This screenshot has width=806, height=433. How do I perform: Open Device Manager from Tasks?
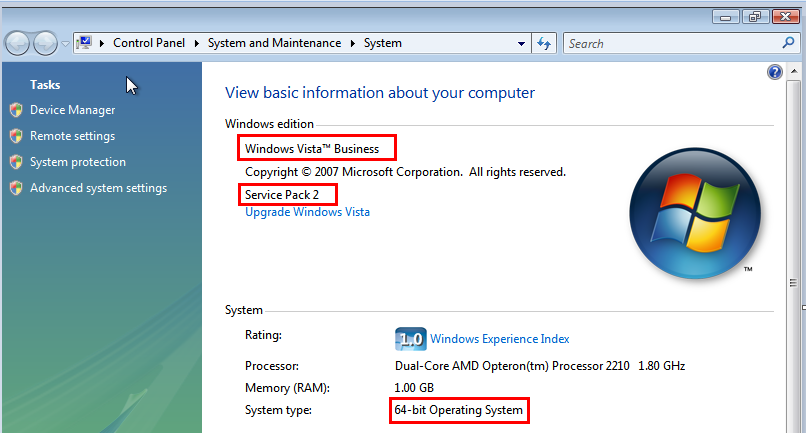(x=72, y=110)
